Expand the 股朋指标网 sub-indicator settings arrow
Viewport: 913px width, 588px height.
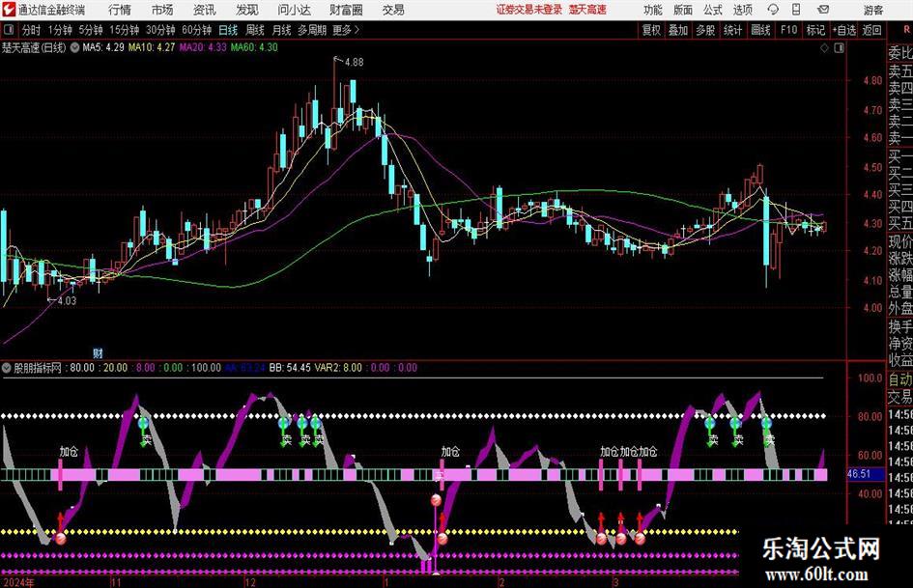tap(7, 368)
